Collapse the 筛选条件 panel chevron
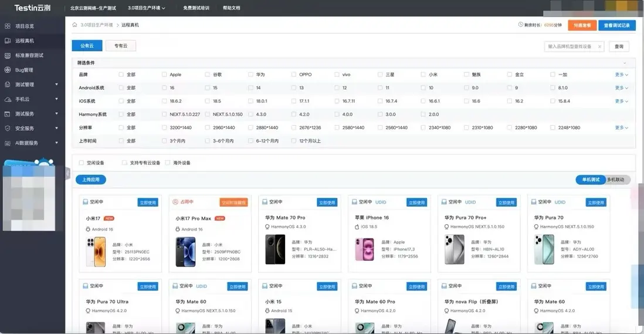The image size is (644, 334). point(624,63)
